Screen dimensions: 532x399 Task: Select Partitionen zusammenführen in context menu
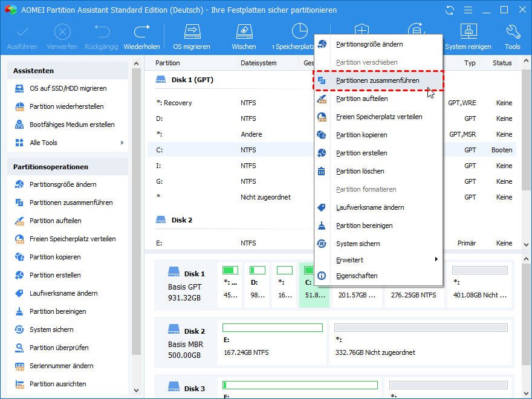[378, 80]
